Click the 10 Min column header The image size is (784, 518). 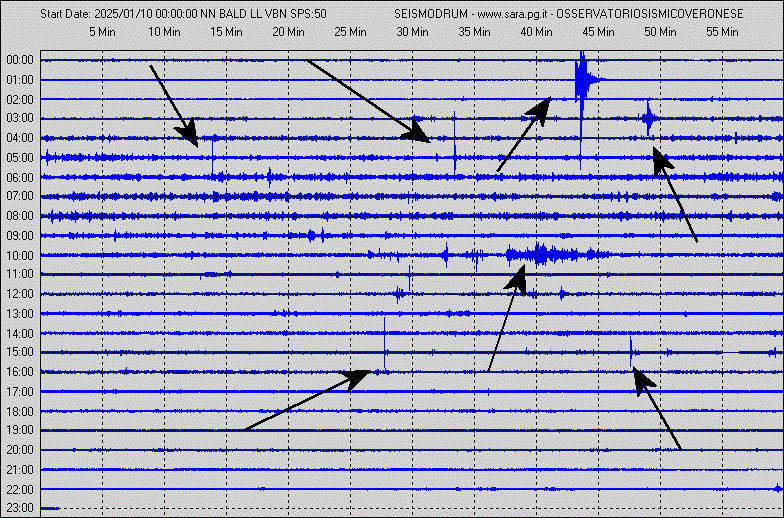(x=164, y=32)
